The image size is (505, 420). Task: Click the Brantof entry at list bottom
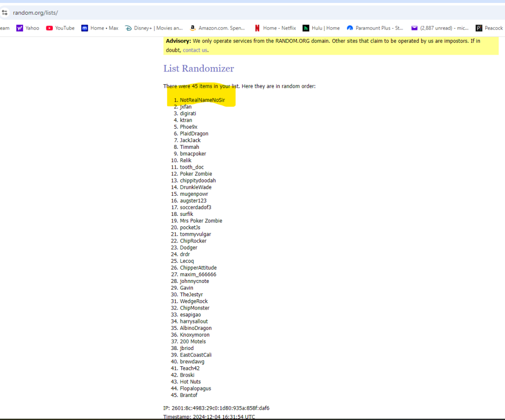tap(188, 395)
